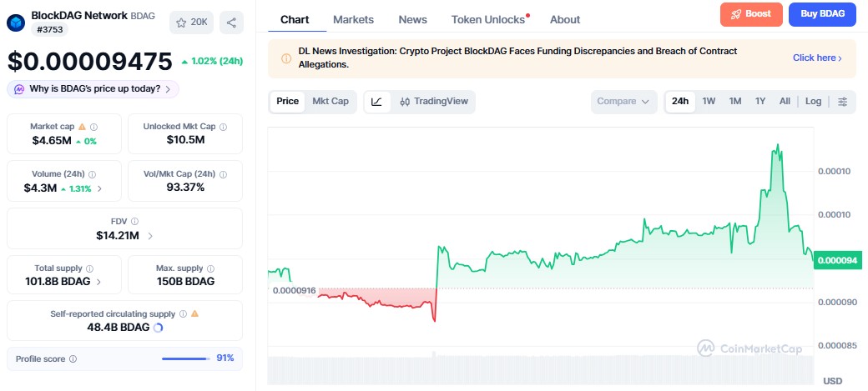Screen dimensions: 868x391
Task: Click the 1.02% (24h) change text
Action: pos(212,62)
